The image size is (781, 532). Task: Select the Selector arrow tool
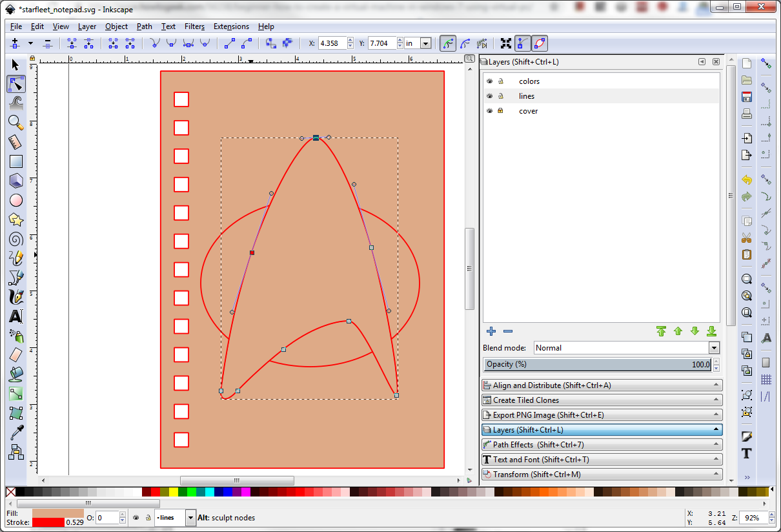(x=16, y=65)
